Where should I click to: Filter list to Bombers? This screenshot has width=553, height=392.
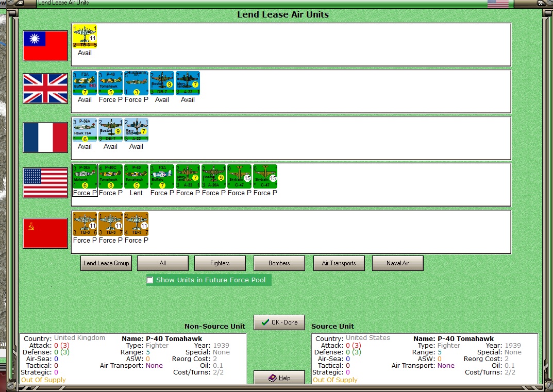pos(279,263)
